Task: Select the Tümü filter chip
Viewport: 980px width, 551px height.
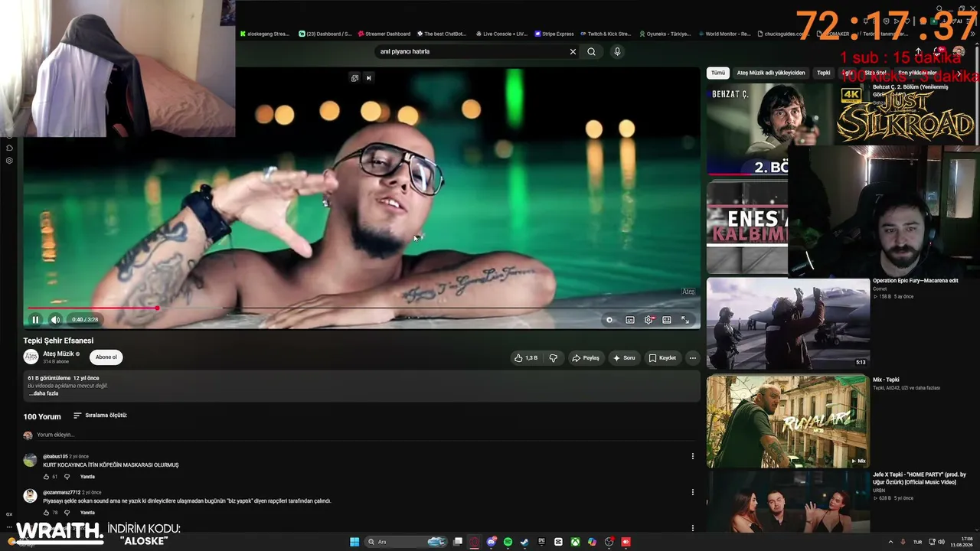Action: 717,73
